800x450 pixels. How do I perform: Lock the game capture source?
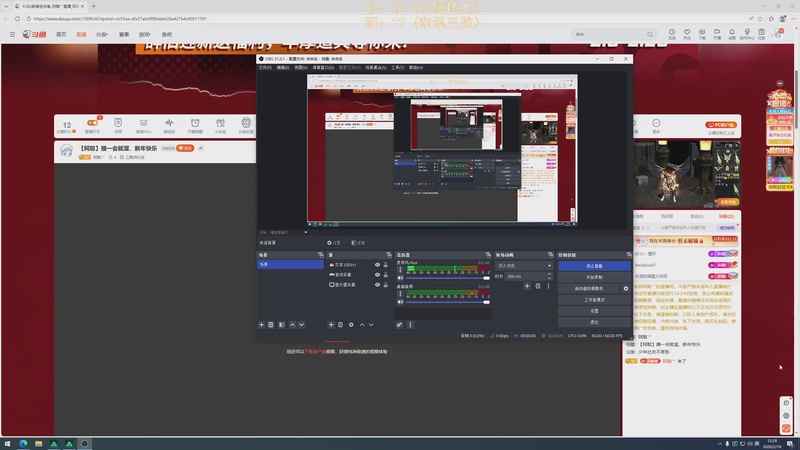click(386, 274)
